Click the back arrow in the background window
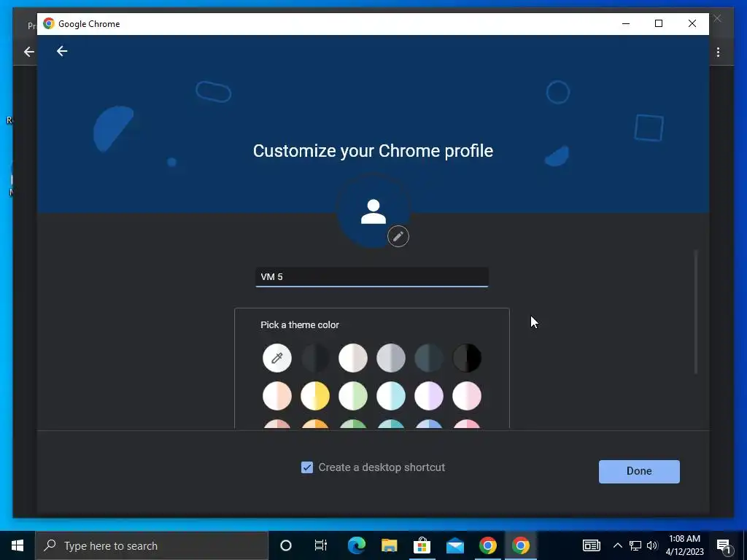Viewport: 747px width, 560px height. (28, 52)
